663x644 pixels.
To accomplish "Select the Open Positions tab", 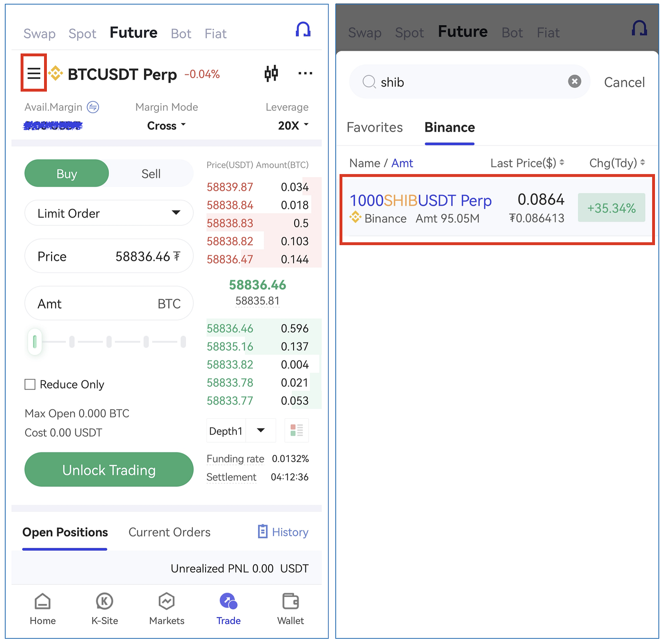I will [x=65, y=532].
